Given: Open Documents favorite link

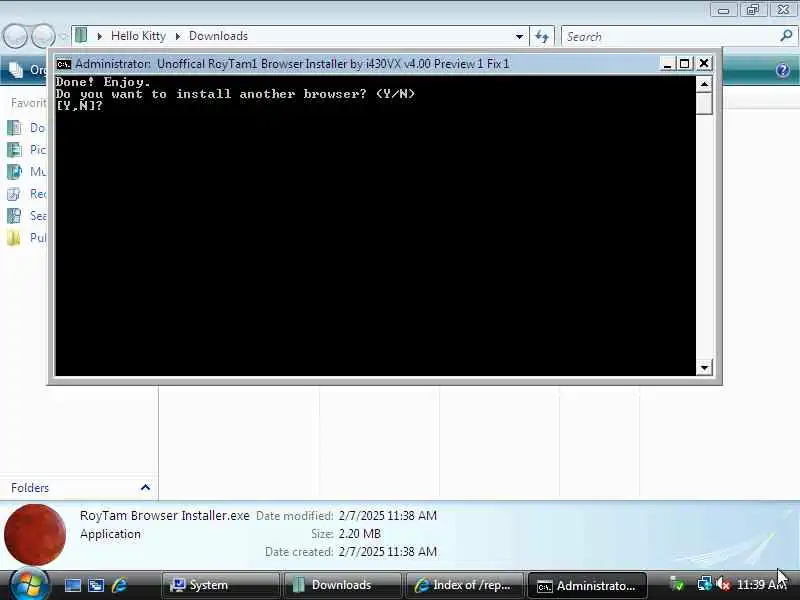Looking at the screenshot, I should (26, 128).
